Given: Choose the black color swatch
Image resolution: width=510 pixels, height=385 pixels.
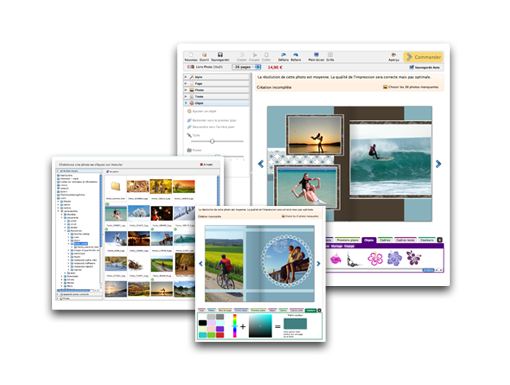Looking at the screenshot, I should click(203, 323).
